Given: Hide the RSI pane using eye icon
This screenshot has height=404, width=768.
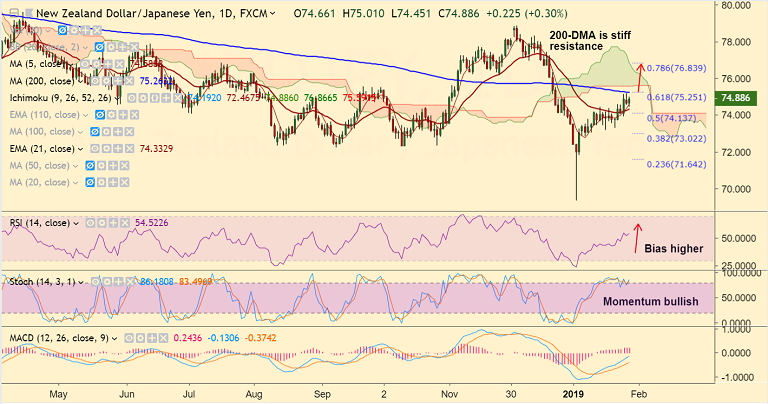Looking at the screenshot, I should (x=90, y=223).
